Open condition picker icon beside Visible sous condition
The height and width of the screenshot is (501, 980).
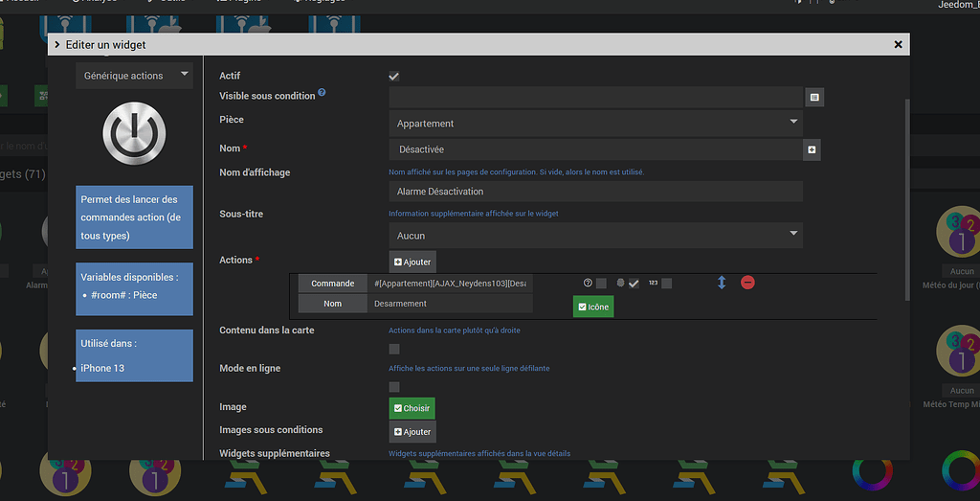coord(814,97)
